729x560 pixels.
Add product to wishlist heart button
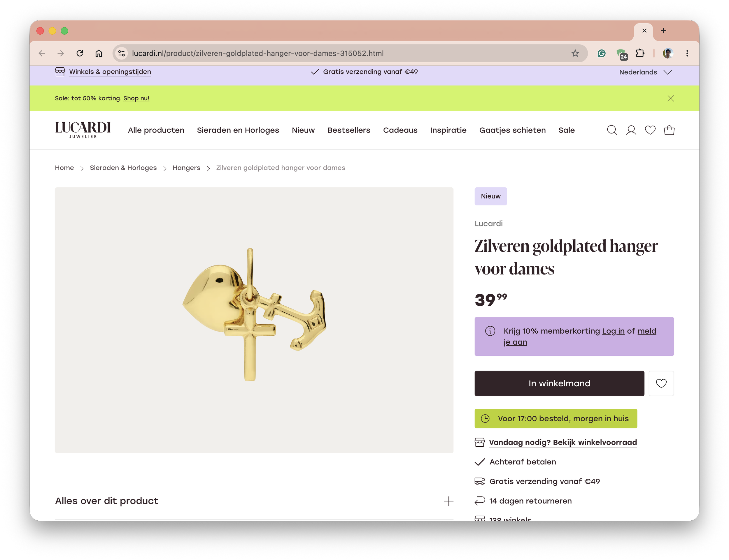(x=661, y=383)
